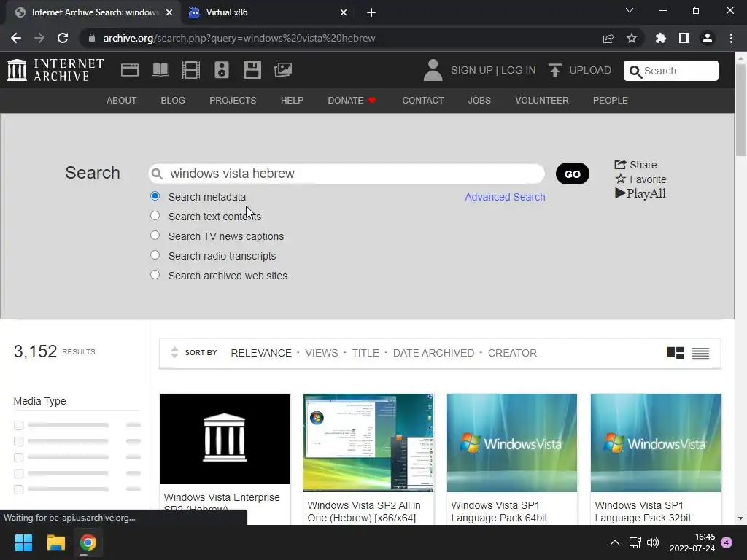This screenshot has height=560, width=747.
Task: Toggle sort direction arrows
Action: coord(174,352)
